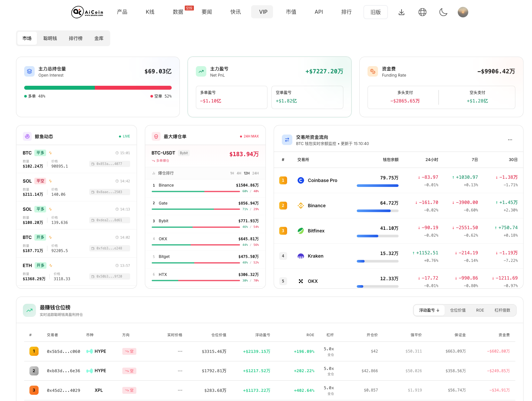Select the 浮动盈亏 sort toggle

pyautogui.click(x=429, y=310)
